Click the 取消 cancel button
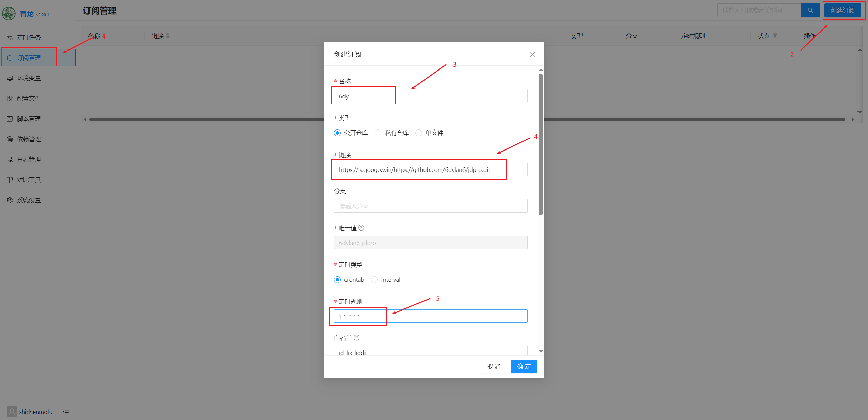This screenshot has height=420, width=868. [493, 366]
